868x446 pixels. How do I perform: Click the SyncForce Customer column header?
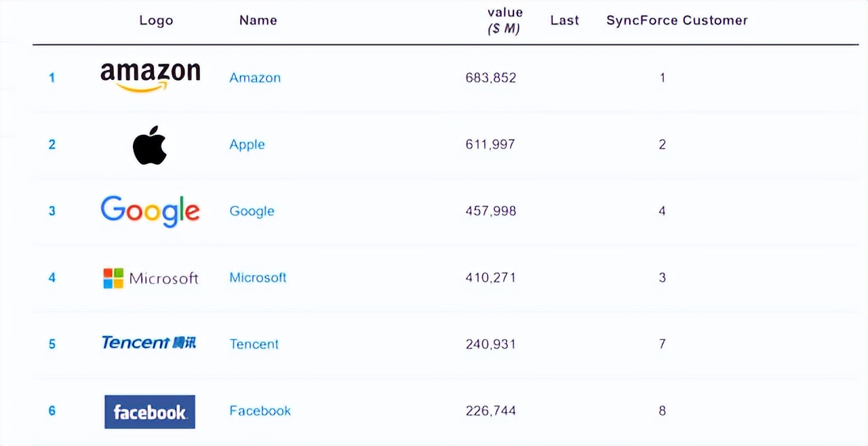tap(677, 20)
